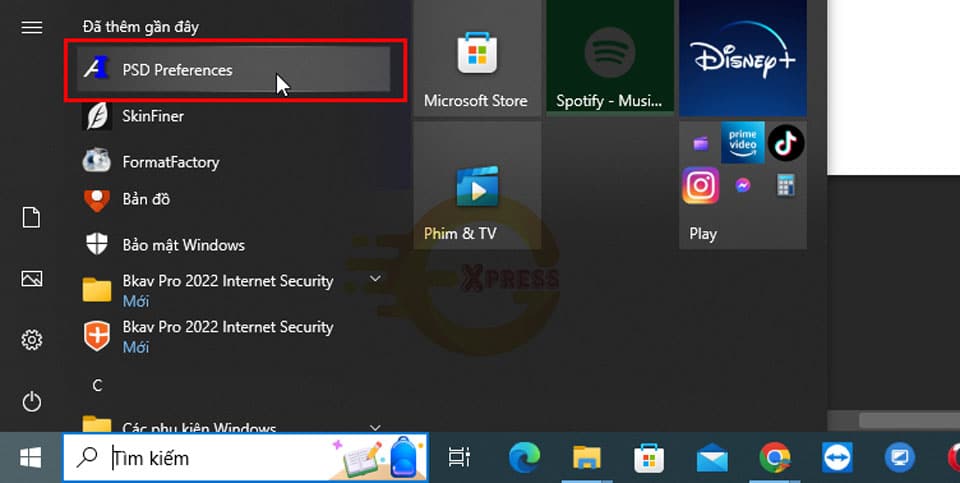
Task: Open Settings from the gear icon
Action: click(32, 341)
